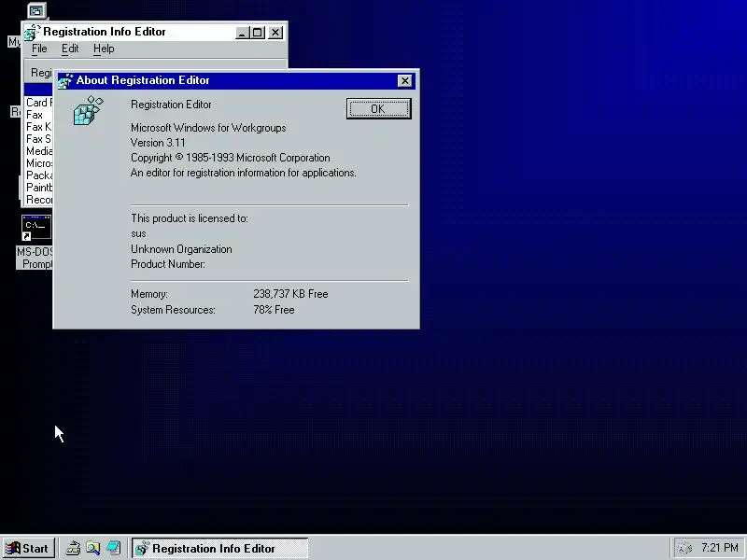Close the About Registration Editor dialog
The image size is (747, 560).
click(x=404, y=81)
